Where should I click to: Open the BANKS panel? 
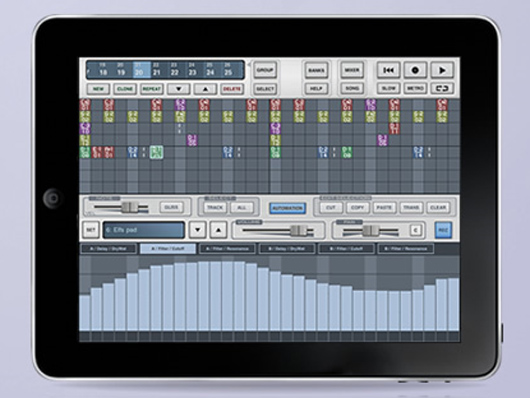(316, 70)
